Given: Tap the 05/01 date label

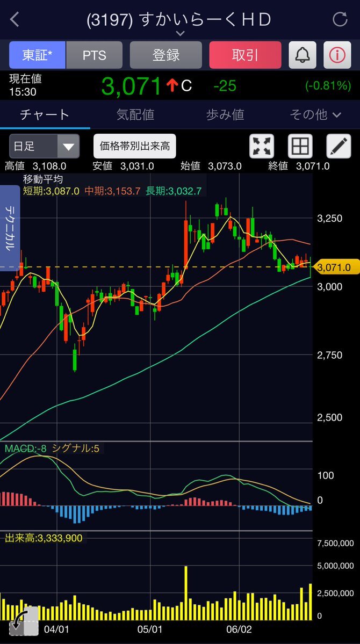Looking at the screenshot, I should click(x=149, y=629).
